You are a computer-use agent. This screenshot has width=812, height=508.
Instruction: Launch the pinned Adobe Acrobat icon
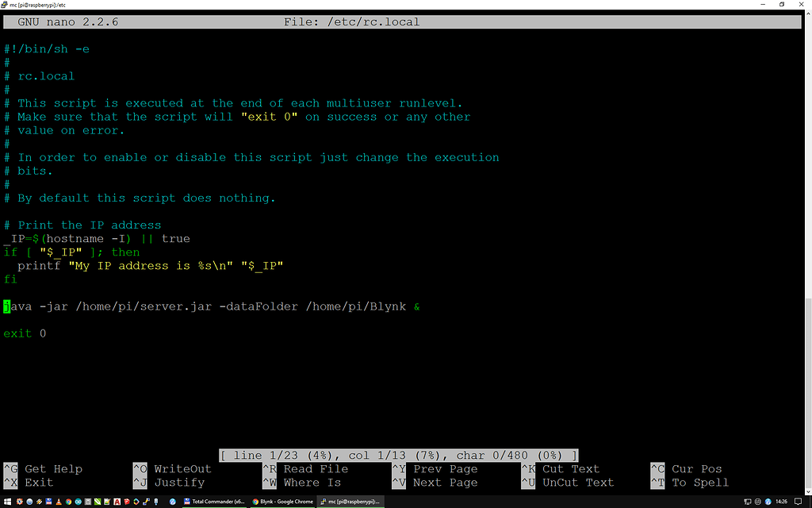[117, 501]
